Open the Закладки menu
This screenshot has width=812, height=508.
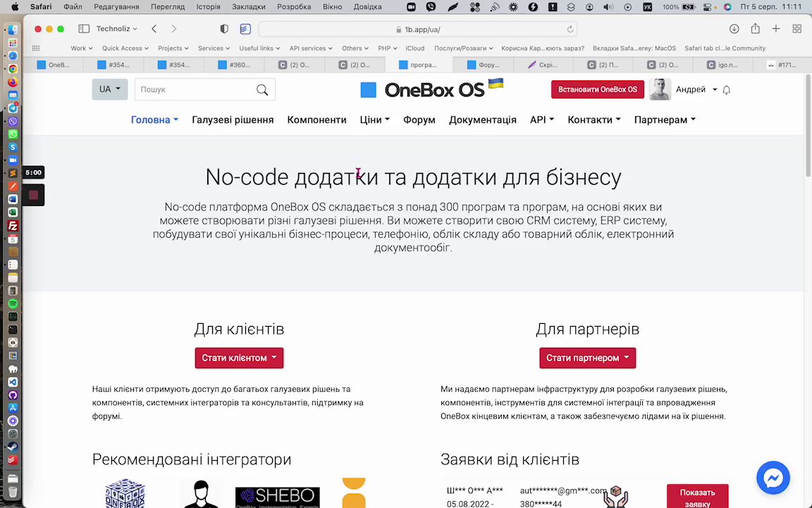pyautogui.click(x=249, y=7)
